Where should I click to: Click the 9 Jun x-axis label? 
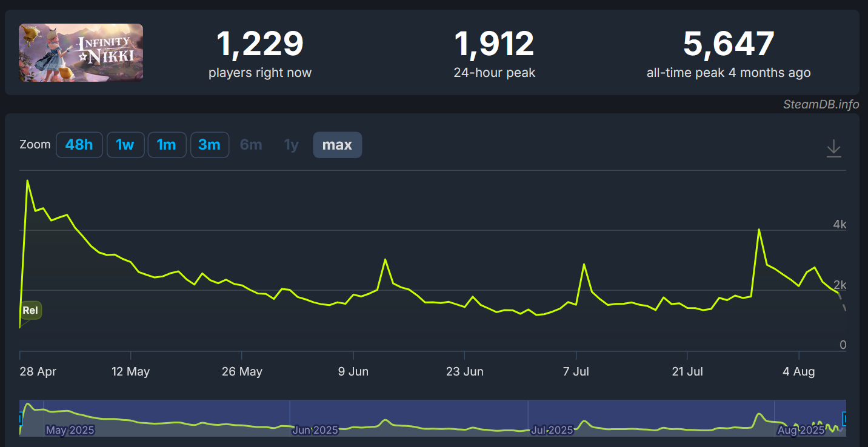(353, 371)
